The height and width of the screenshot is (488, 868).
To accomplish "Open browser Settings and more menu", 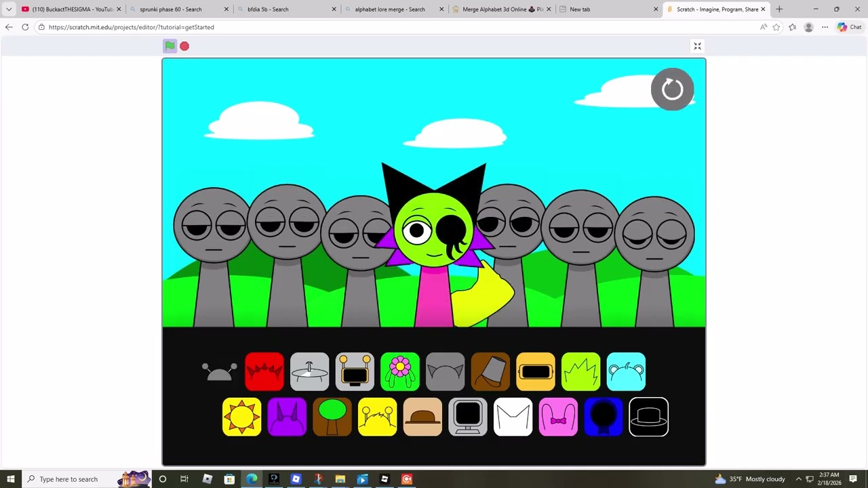I will [x=825, y=27].
